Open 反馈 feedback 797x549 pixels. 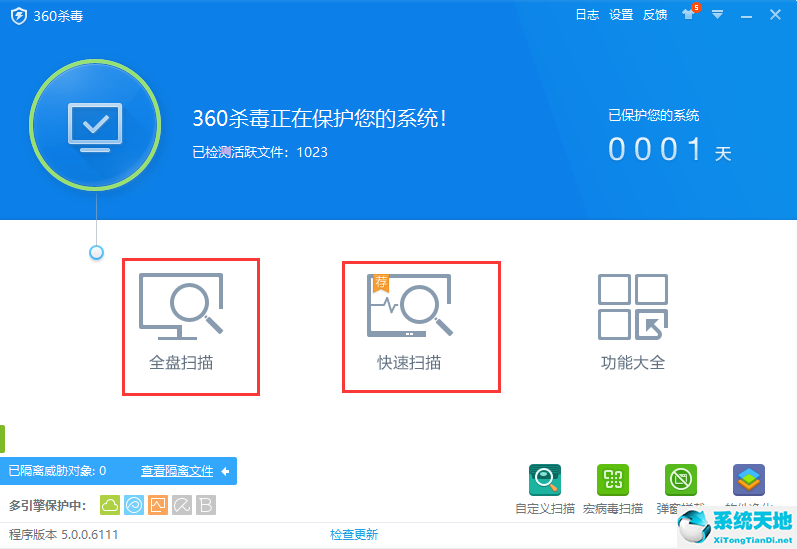pos(655,15)
